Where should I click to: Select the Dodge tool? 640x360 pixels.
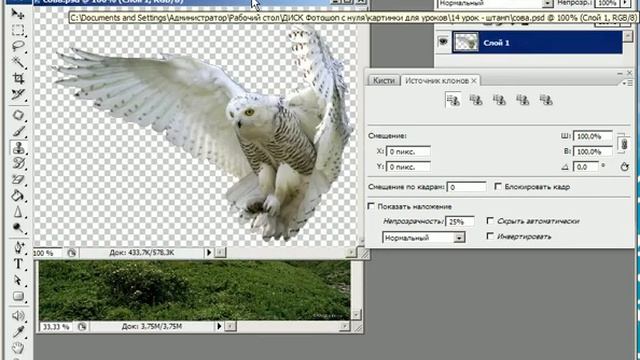pos(18,228)
